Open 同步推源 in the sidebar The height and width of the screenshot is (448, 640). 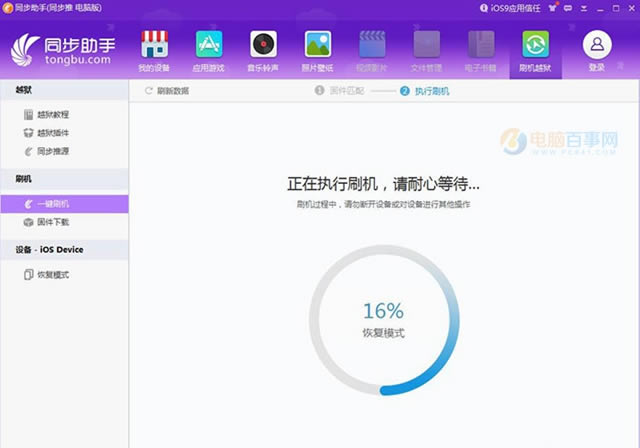[x=52, y=151]
